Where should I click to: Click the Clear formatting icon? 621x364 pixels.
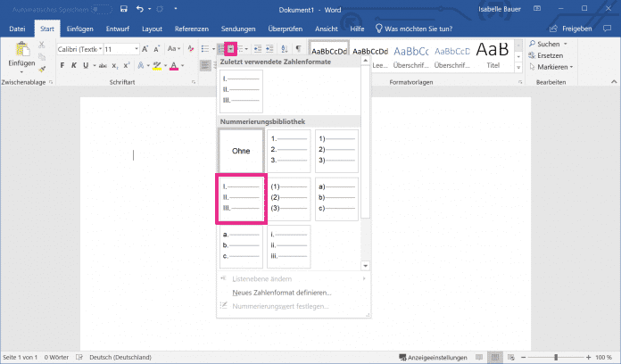(x=191, y=49)
